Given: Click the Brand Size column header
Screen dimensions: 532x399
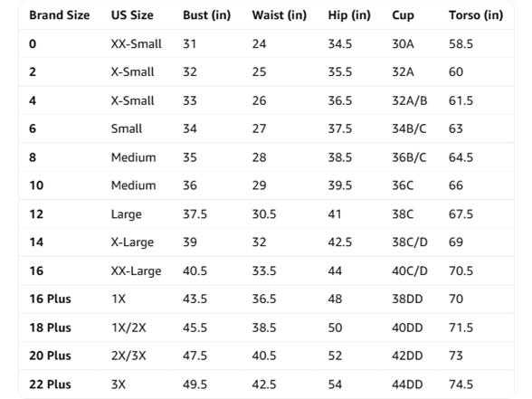Looking at the screenshot, I should 60,15.
